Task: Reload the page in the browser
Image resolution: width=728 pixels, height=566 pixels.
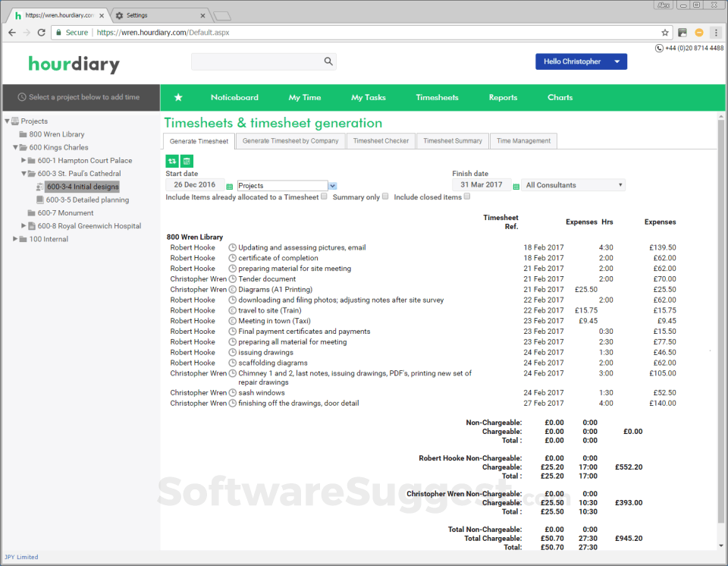Action: (41, 33)
